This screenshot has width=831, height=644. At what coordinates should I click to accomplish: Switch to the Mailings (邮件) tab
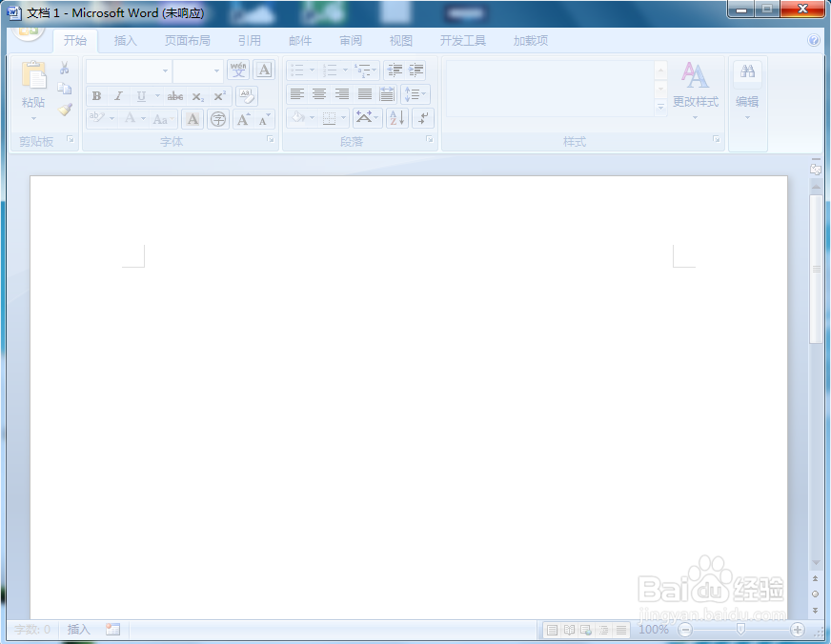pyautogui.click(x=300, y=40)
